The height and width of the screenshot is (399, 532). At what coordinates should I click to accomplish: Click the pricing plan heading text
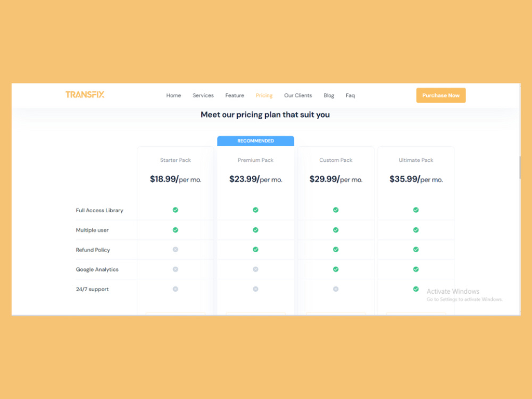pyautogui.click(x=265, y=115)
